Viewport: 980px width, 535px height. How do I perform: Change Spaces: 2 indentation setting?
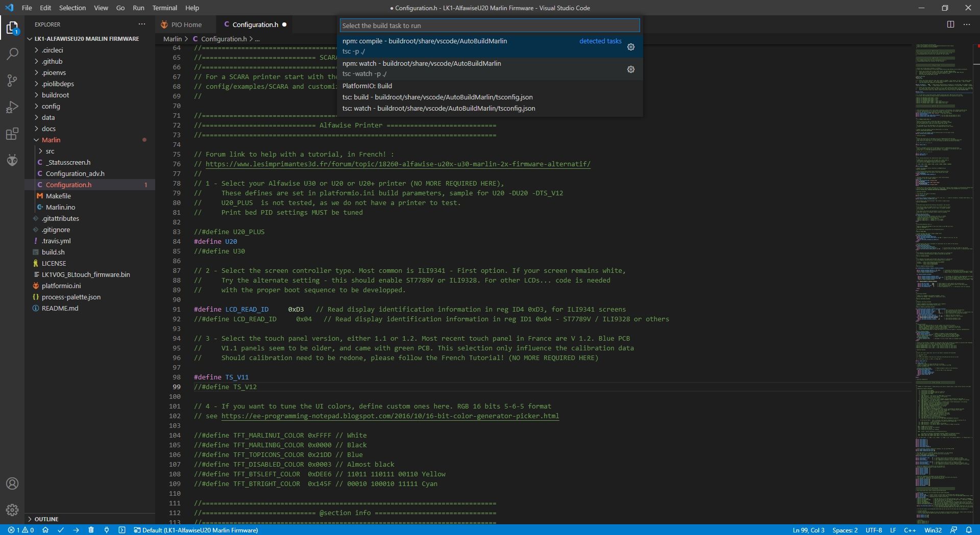click(x=845, y=530)
